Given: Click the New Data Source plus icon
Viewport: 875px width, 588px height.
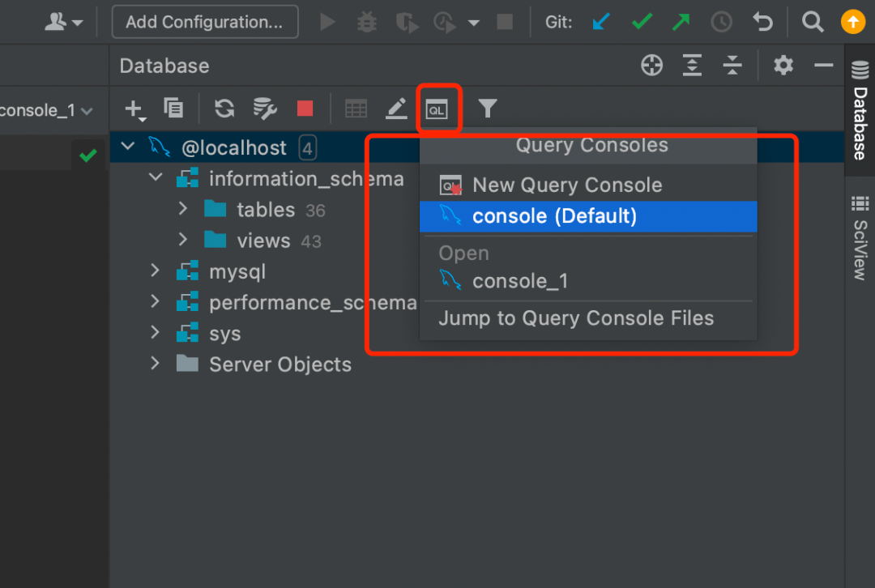Looking at the screenshot, I should coord(133,108).
